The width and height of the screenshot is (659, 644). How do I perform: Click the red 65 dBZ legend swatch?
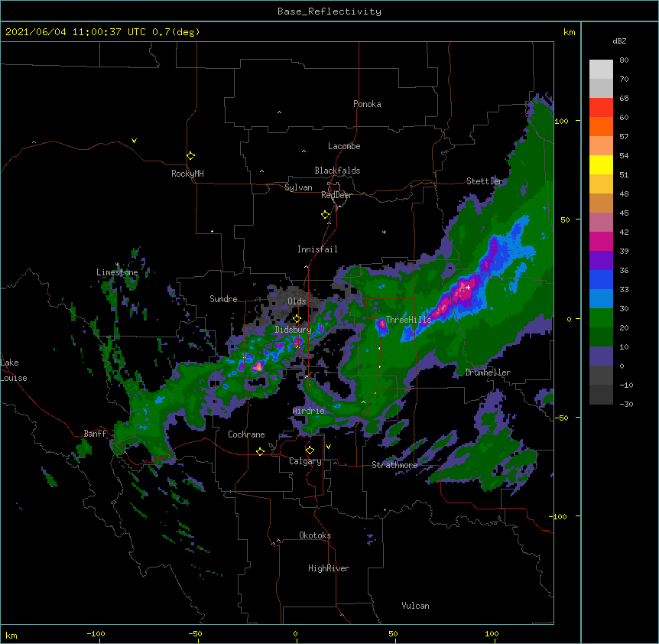(x=601, y=107)
